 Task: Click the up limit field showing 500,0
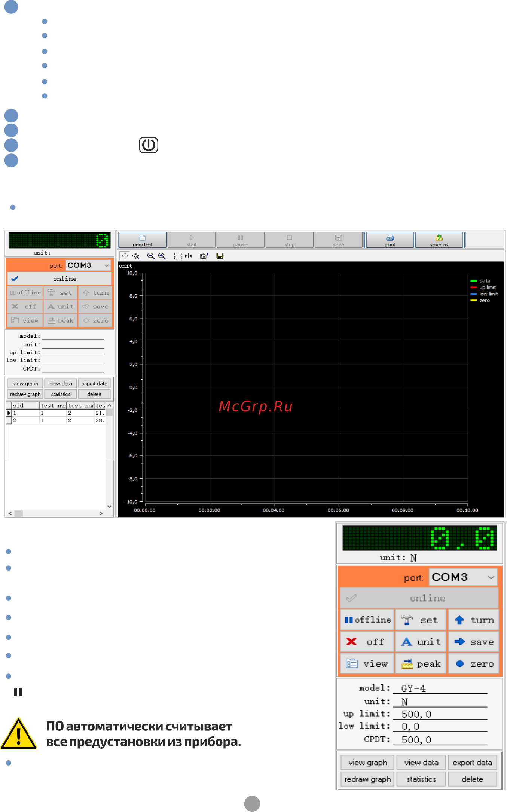(x=440, y=714)
